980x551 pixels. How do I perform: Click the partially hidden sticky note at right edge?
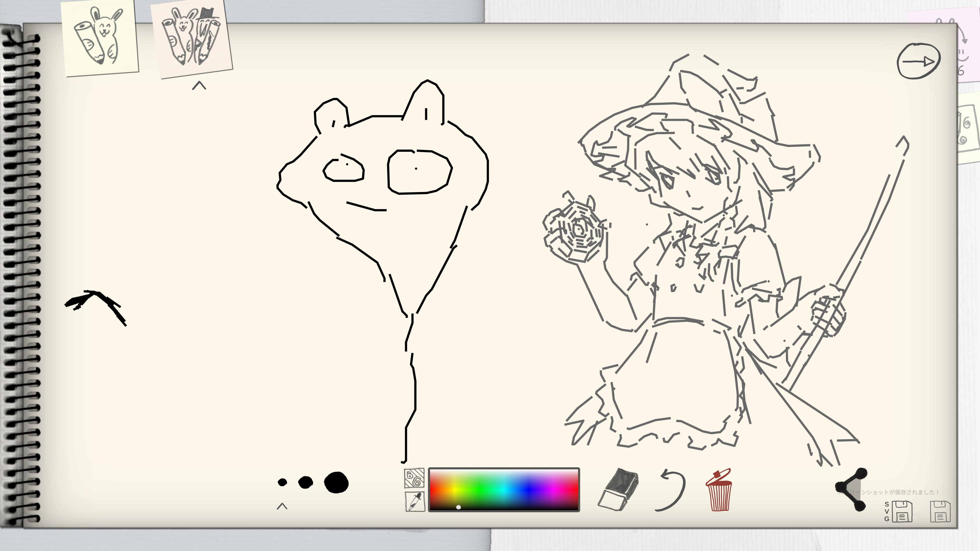[968, 129]
